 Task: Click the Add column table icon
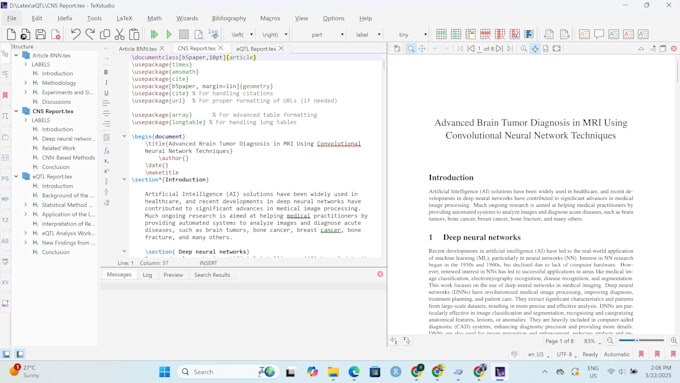pyautogui.click(x=456, y=34)
